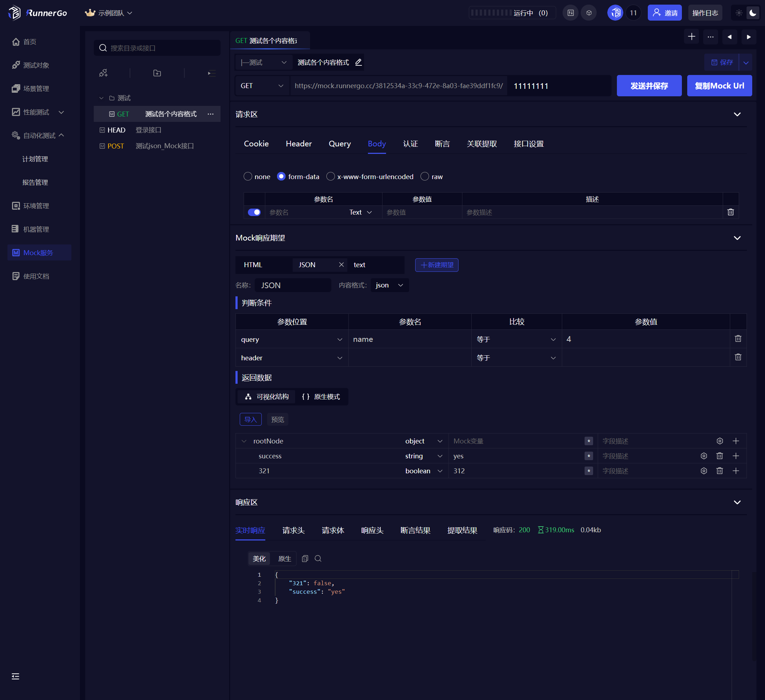The width and height of the screenshot is (765, 700).
Task: Click the search icon in the response toolbar
Action: pyautogui.click(x=318, y=559)
